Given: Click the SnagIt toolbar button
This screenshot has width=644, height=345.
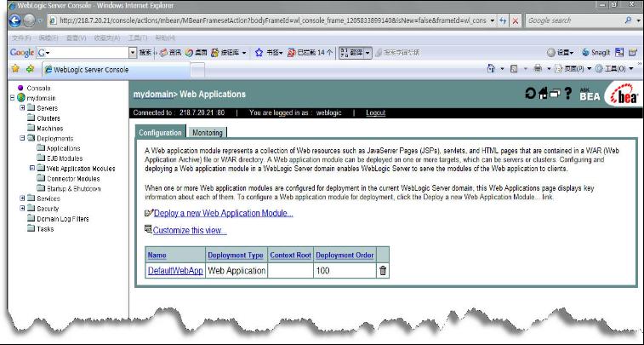Looking at the screenshot, I should (x=596, y=53).
